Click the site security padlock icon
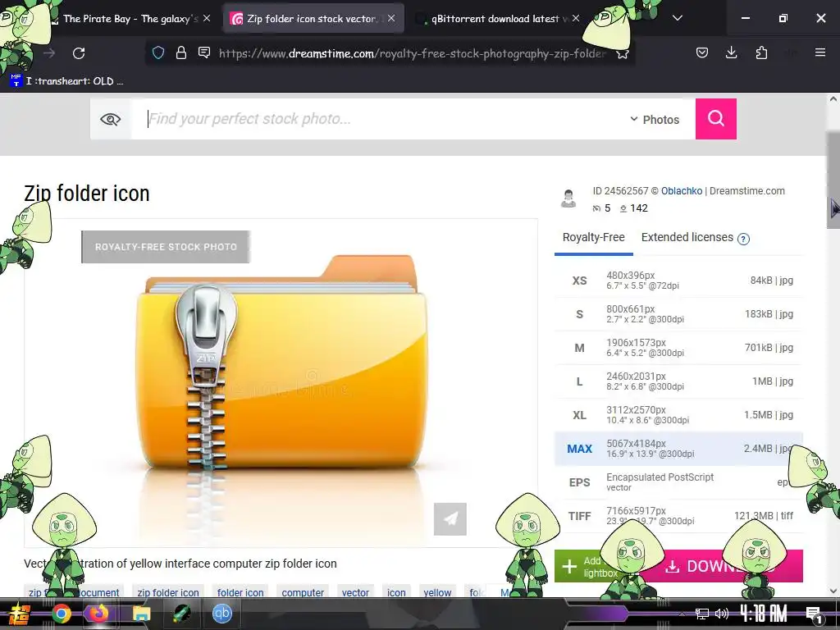 181,53
